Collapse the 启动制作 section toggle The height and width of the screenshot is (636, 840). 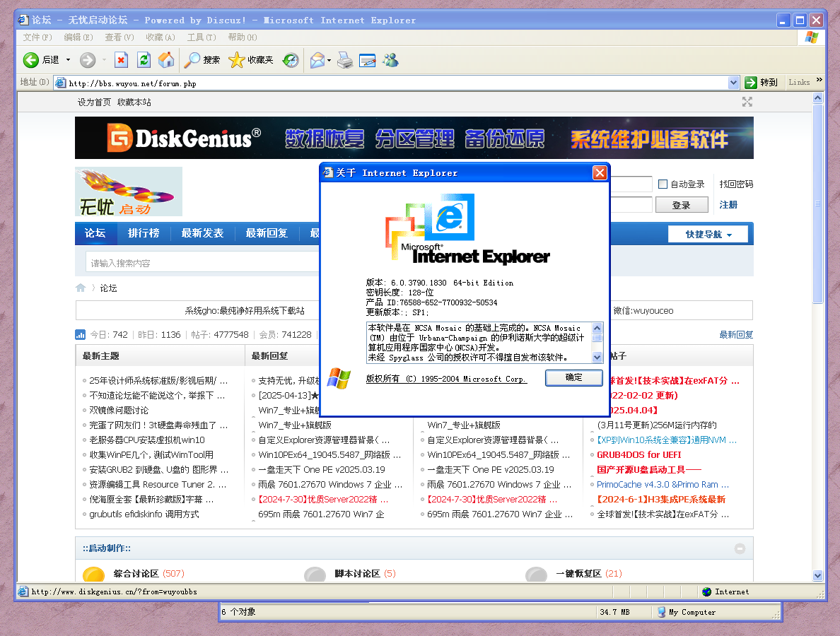(740, 548)
